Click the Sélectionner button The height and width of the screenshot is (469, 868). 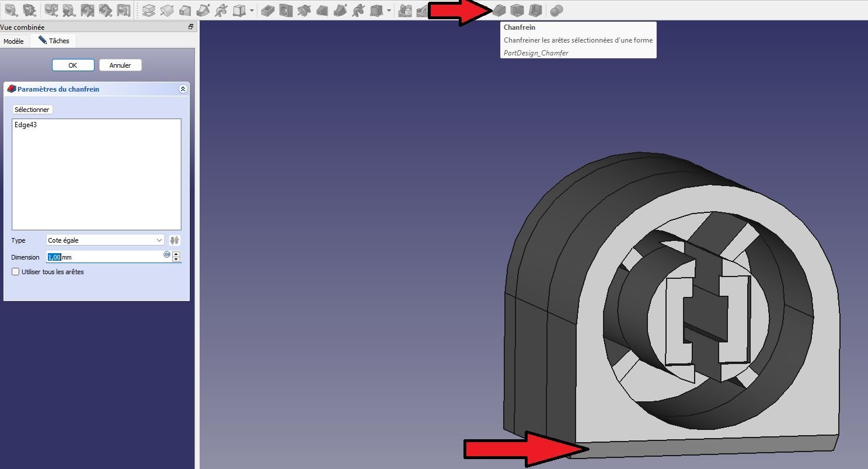[32, 110]
